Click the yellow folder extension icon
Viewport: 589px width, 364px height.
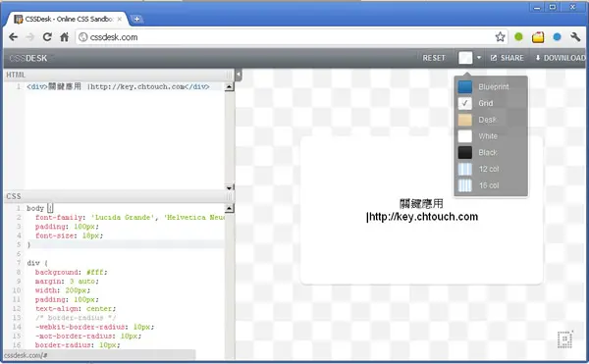point(538,37)
